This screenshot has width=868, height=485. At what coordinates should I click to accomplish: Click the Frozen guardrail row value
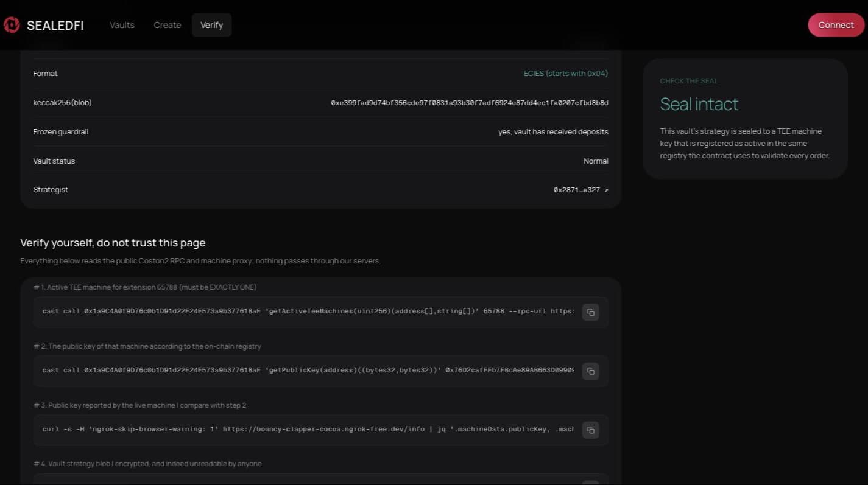click(x=553, y=132)
